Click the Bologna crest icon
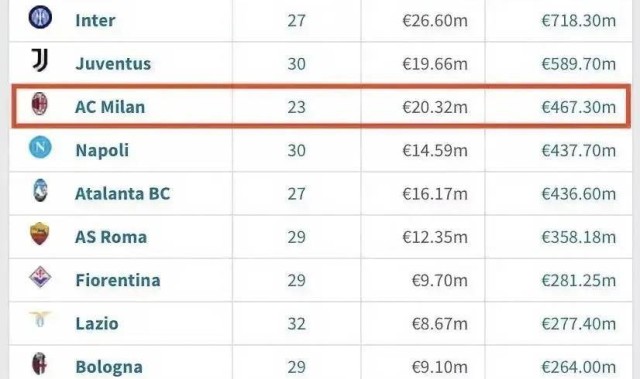Viewport: 640px width, 379px height. [x=40, y=364]
